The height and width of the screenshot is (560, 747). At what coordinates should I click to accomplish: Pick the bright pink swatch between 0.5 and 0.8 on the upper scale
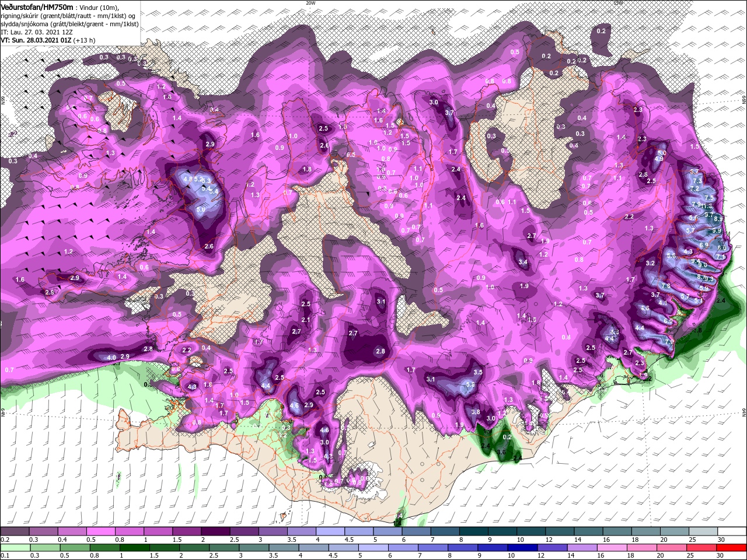coord(100,531)
